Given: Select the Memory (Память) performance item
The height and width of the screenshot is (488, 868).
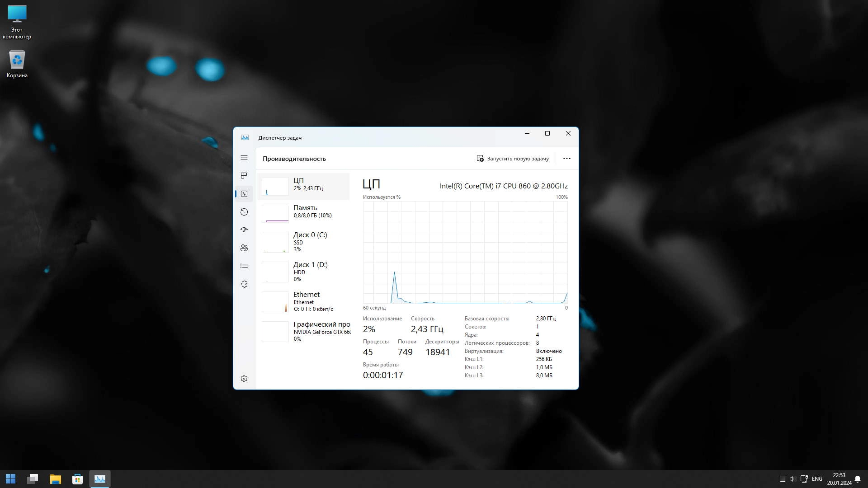Looking at the screenshot, I should pos(304,213).
